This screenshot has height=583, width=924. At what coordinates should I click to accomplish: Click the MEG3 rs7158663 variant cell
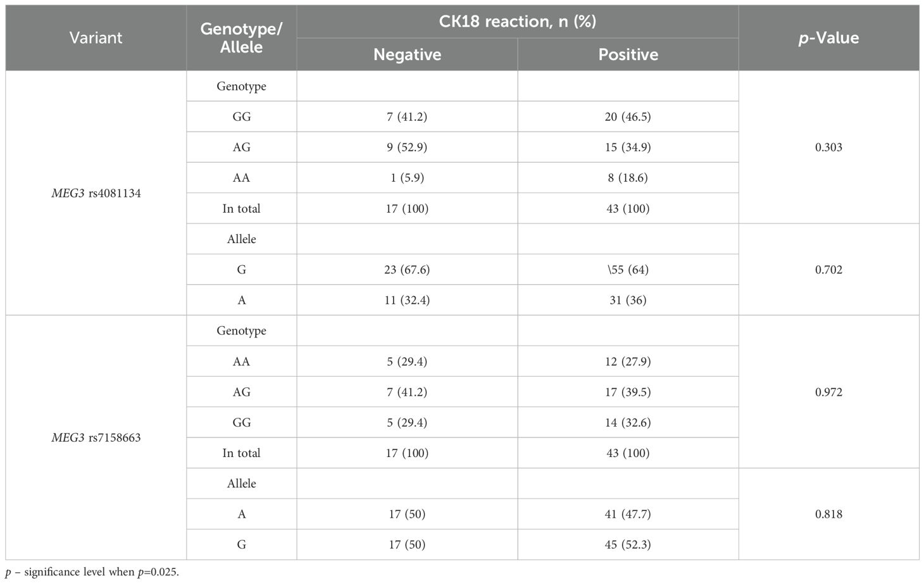pyautogui.click(x=96, y=437)
